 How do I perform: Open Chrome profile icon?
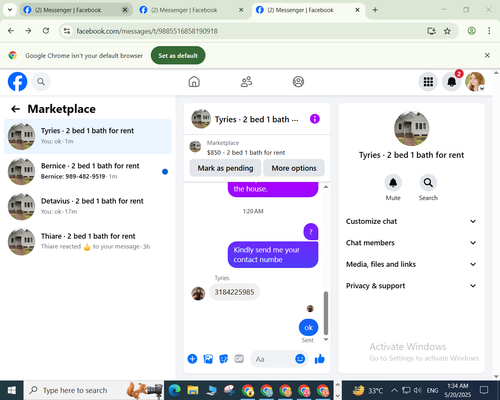(x=471, y=31)
